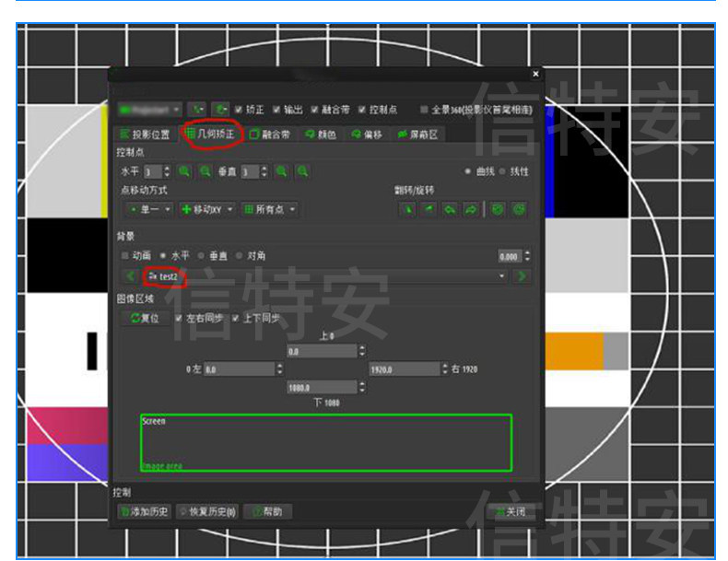Select the 垂直 radio button under 背景
This screenshot has height=561, width=728.
pos(201,256)
